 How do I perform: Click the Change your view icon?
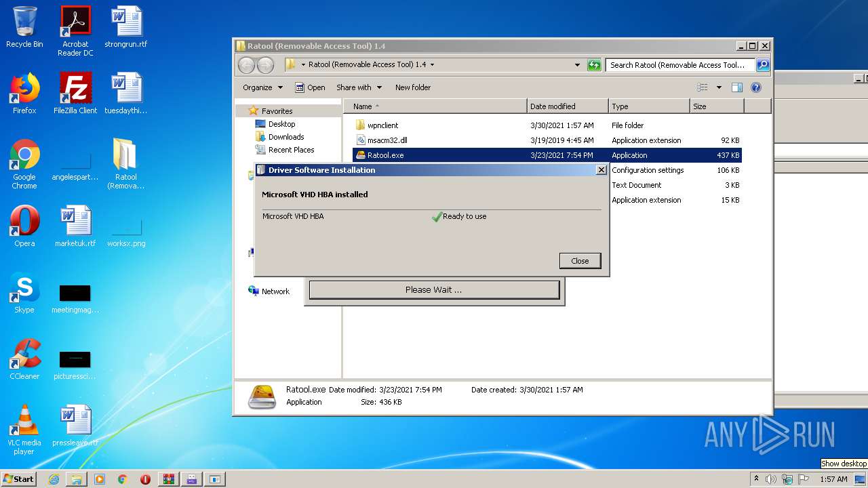pyautogui.click(x=703, y=87)
